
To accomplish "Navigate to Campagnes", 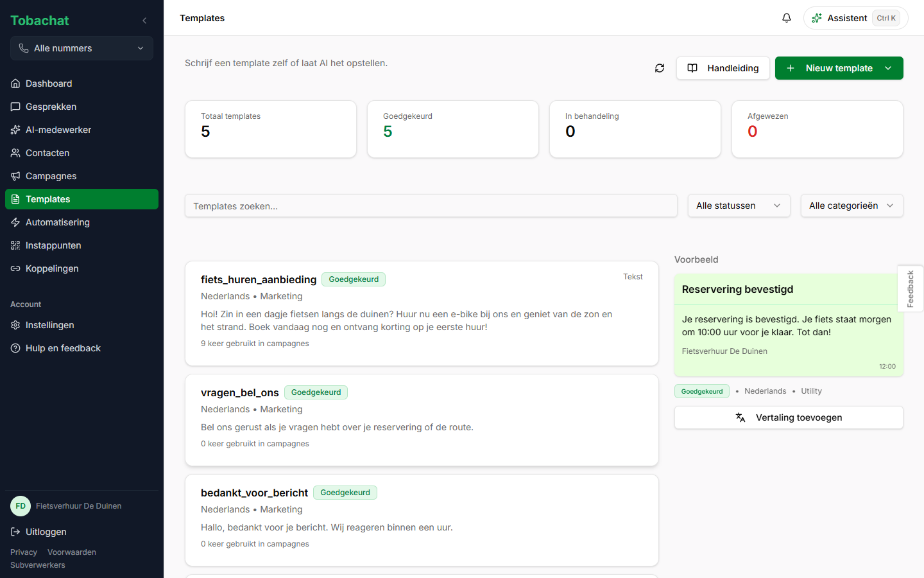I will [81, 176].
